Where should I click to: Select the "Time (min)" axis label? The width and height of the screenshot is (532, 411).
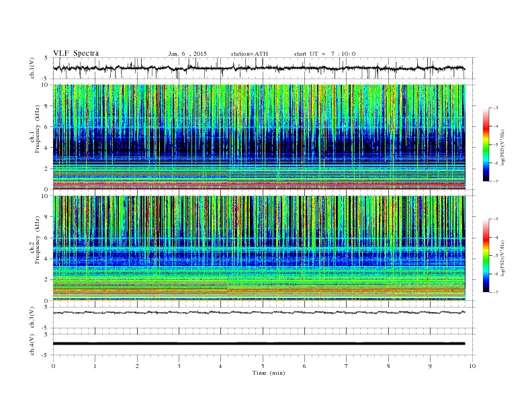coord(269,373)
